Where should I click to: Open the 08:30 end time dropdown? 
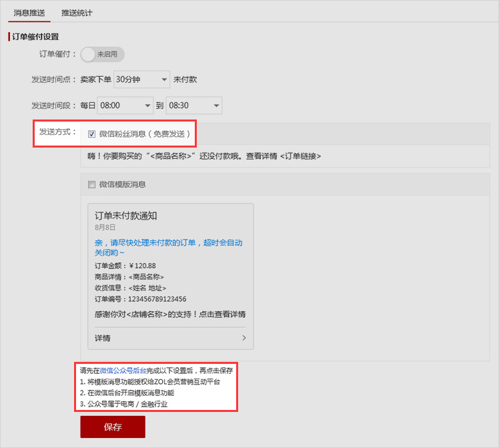click(194, 105)
